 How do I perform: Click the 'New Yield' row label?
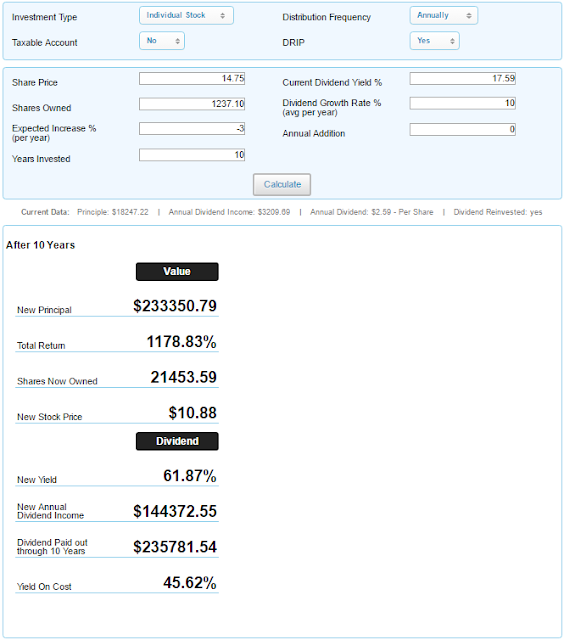37,480
